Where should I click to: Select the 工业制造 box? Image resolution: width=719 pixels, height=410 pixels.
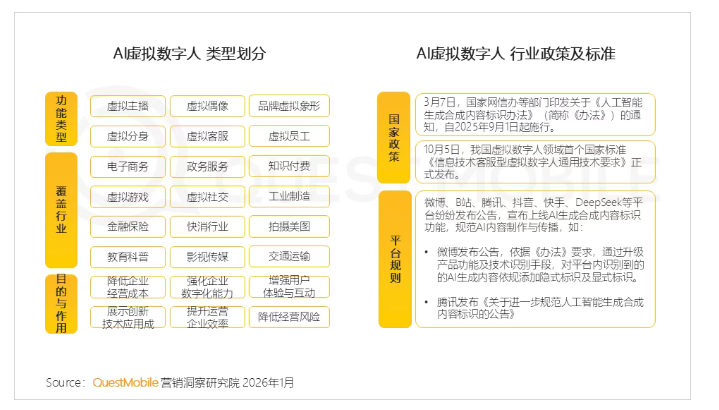pos(288,196)
